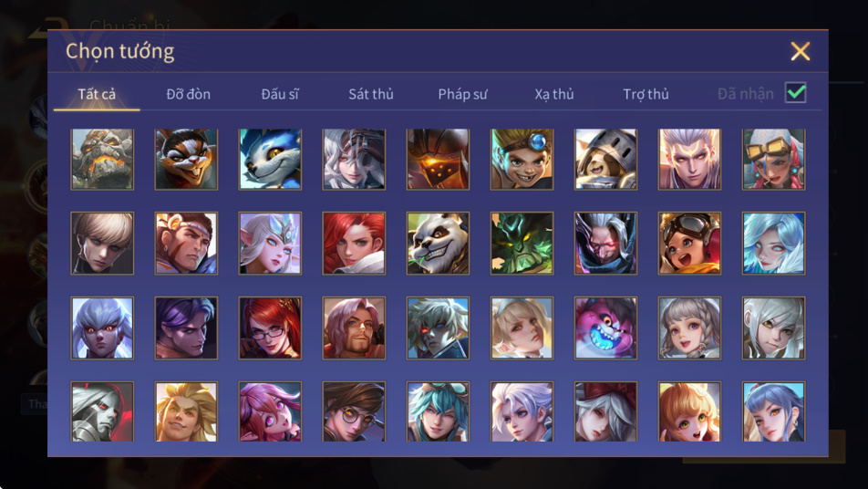Select the green forest monster hero
868x489 pixels.
pos(522,243)
